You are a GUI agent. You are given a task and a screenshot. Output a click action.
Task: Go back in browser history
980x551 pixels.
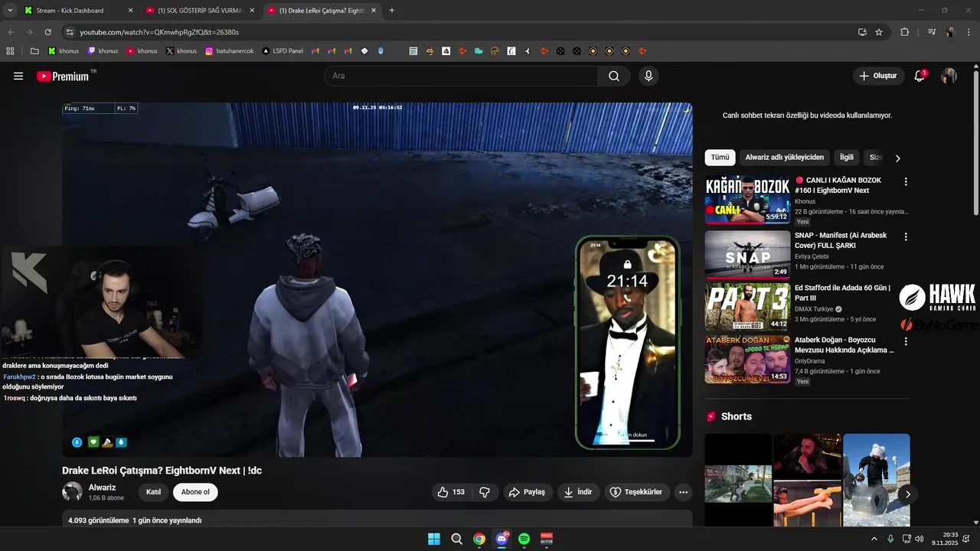pos(11,32)
